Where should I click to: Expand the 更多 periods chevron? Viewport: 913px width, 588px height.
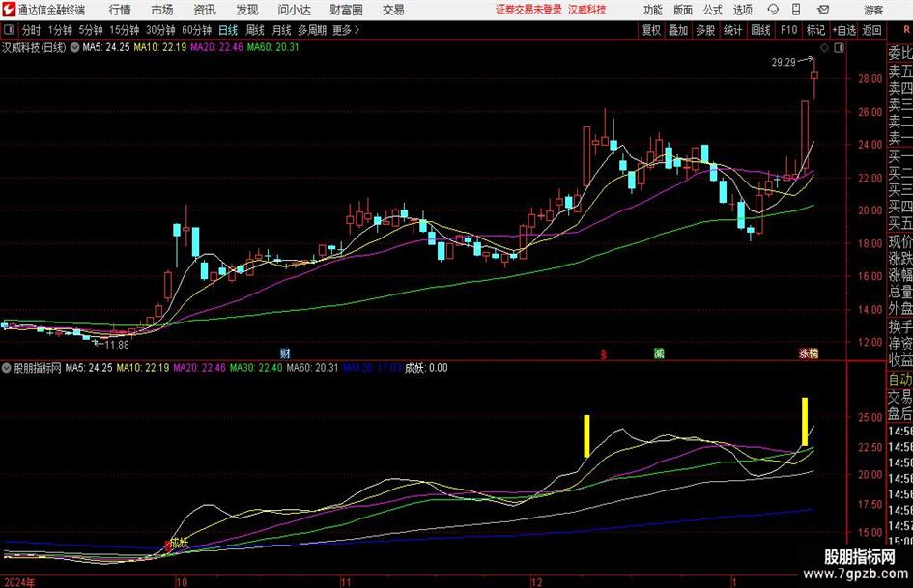pyautogui.click(x=357, y=30)
